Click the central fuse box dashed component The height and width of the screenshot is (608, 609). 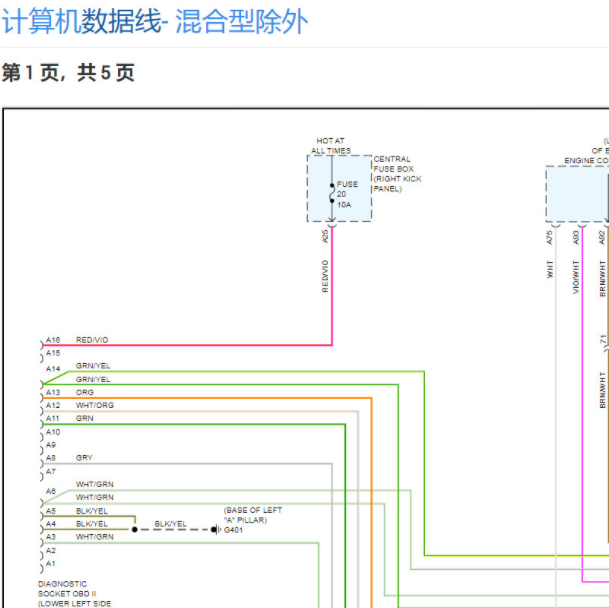coord(339,188)
